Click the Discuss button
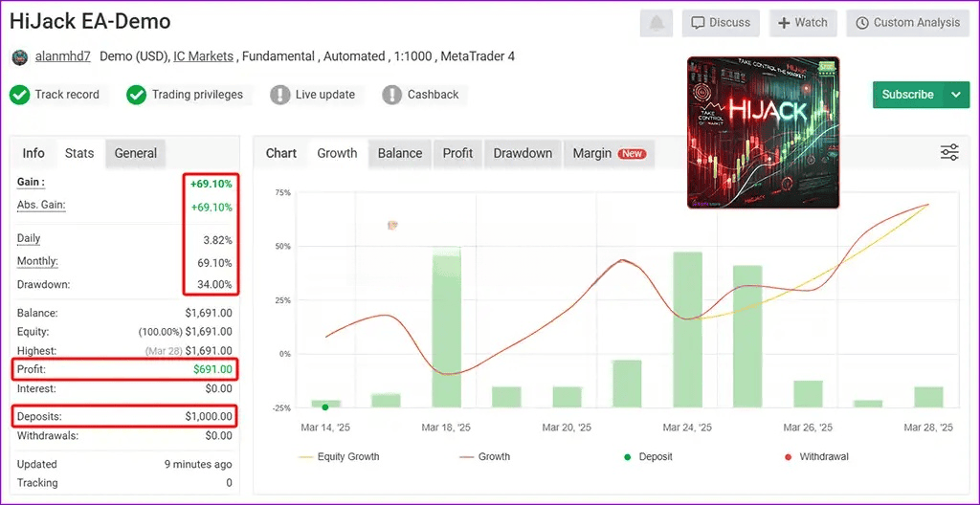The image size is (980, 505). click(721, 23)
